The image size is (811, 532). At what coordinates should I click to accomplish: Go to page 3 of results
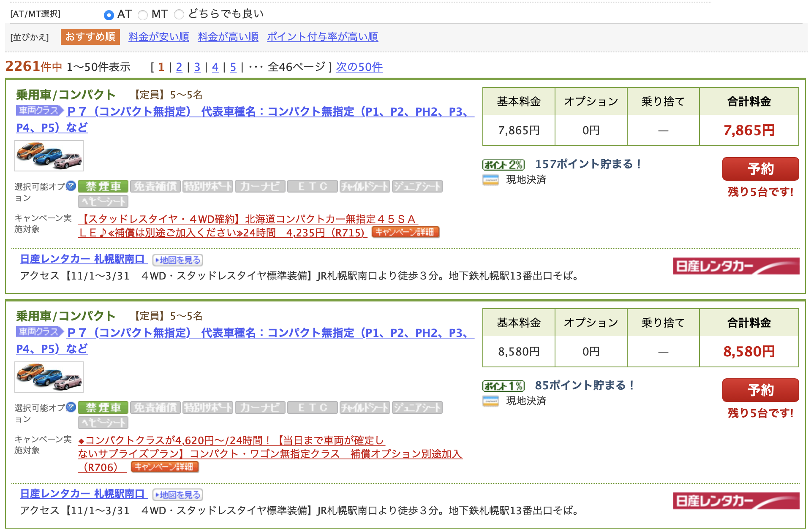pos(197,67)
